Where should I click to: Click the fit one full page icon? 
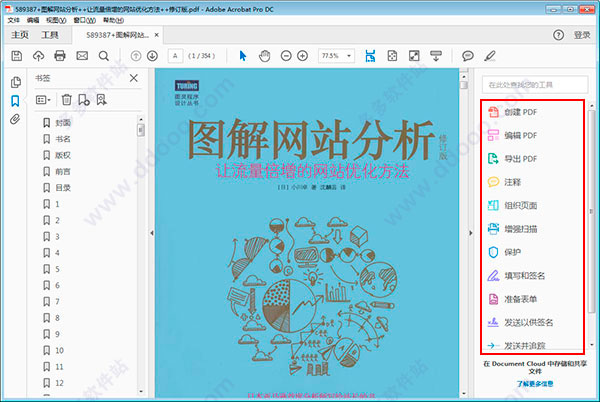tap(392, 56)
